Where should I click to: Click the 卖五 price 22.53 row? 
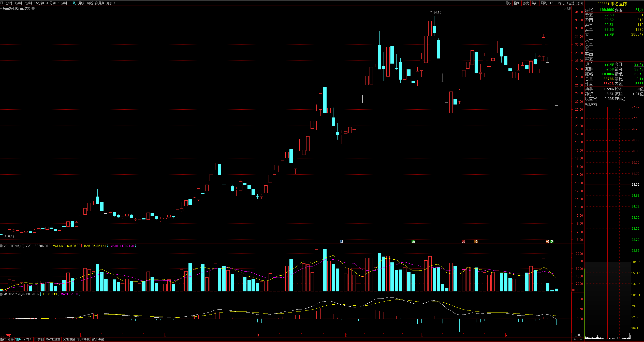coord(614,15)
